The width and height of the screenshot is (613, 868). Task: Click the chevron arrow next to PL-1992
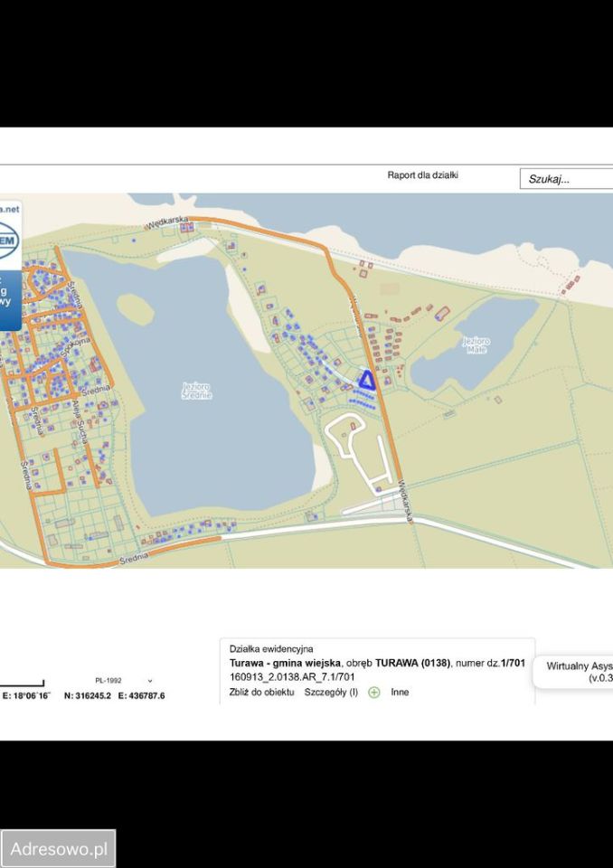tap(150, 681)
